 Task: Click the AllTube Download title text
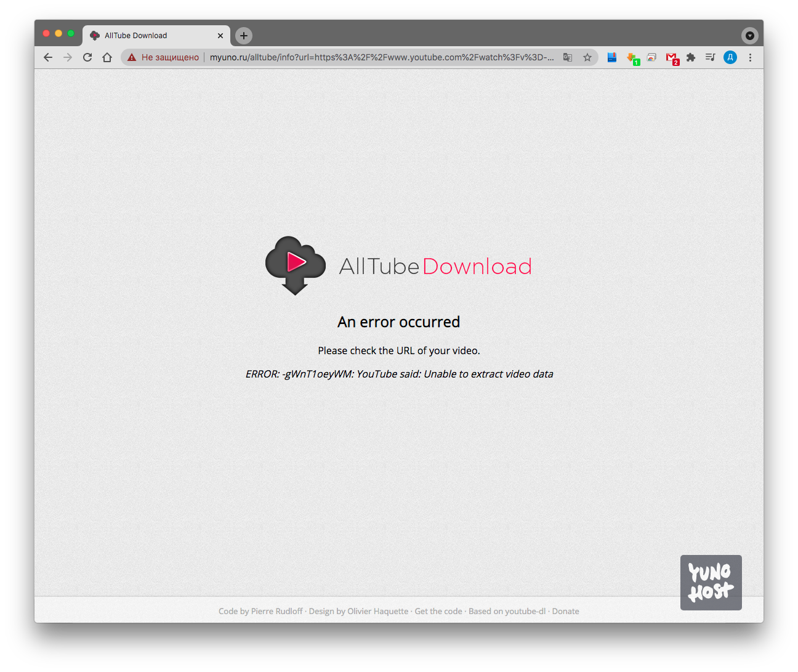[x=435, y=266]
